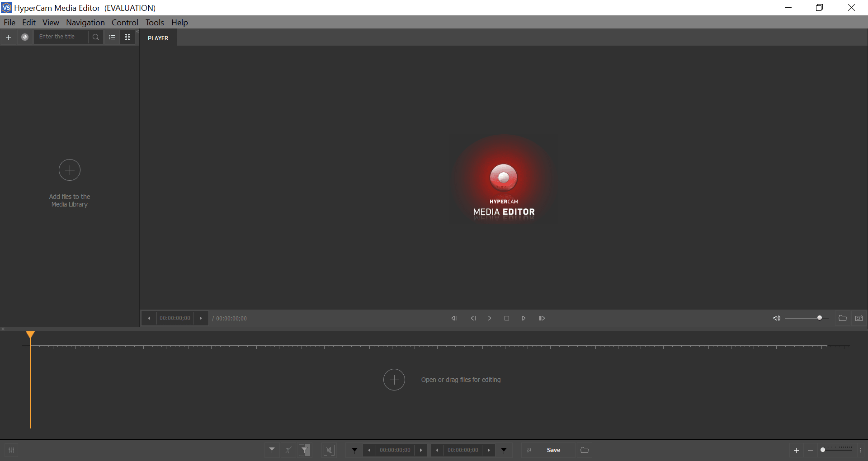
Task: Set the selection start marker triangle
Action: tap(355, 450)
